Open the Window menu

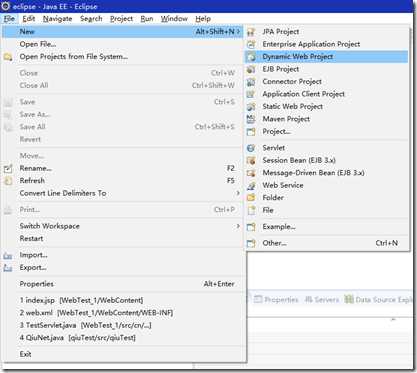[174, 19]
